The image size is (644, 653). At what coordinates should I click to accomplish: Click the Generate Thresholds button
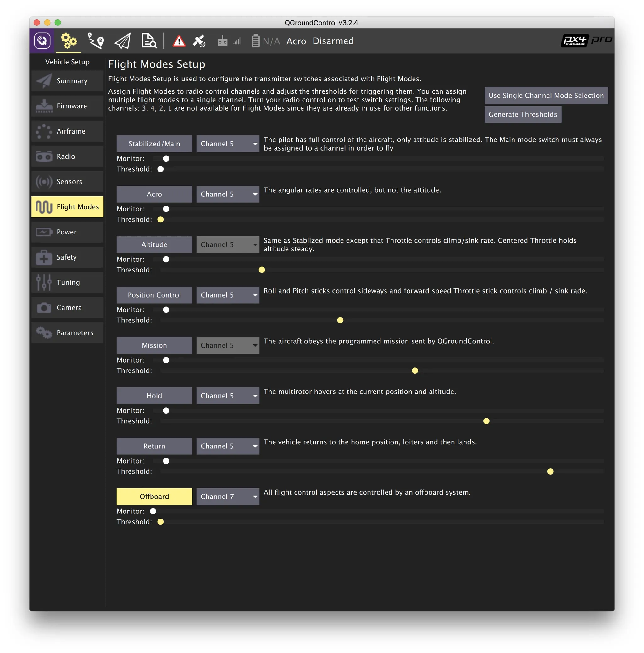click(523, 115)
